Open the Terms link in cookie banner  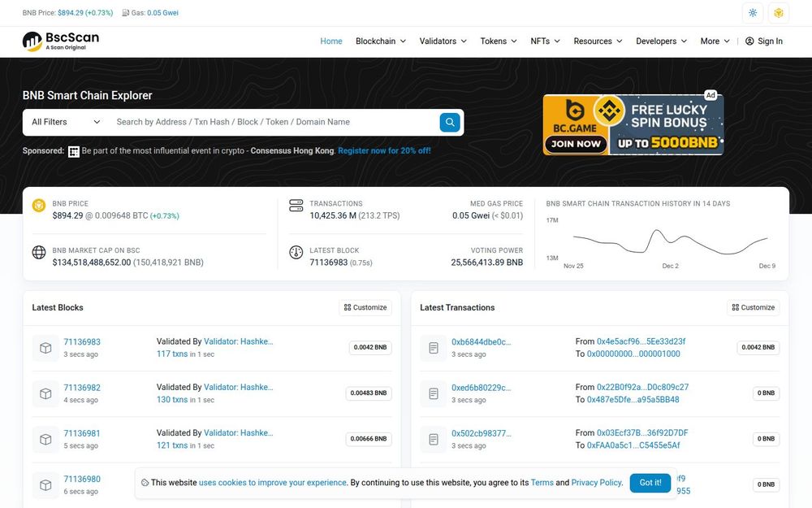pos(542,483)
